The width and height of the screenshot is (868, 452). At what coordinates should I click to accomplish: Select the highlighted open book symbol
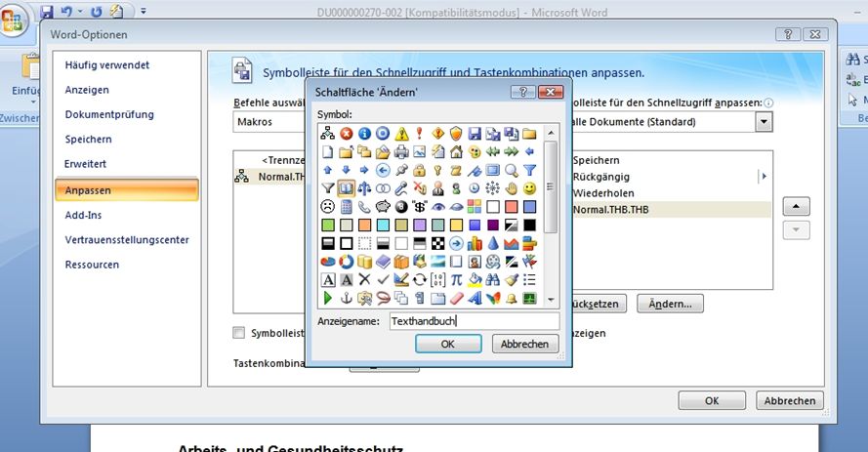tap(346, 188)
